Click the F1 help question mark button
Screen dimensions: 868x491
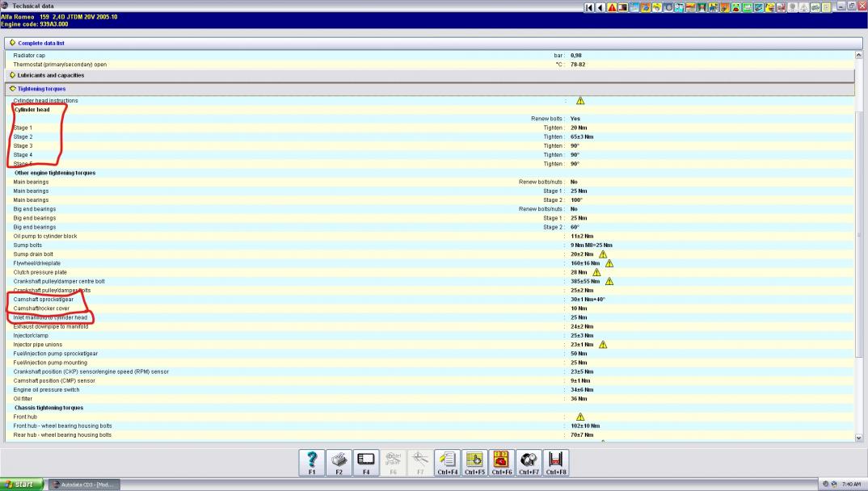[312, 463]
